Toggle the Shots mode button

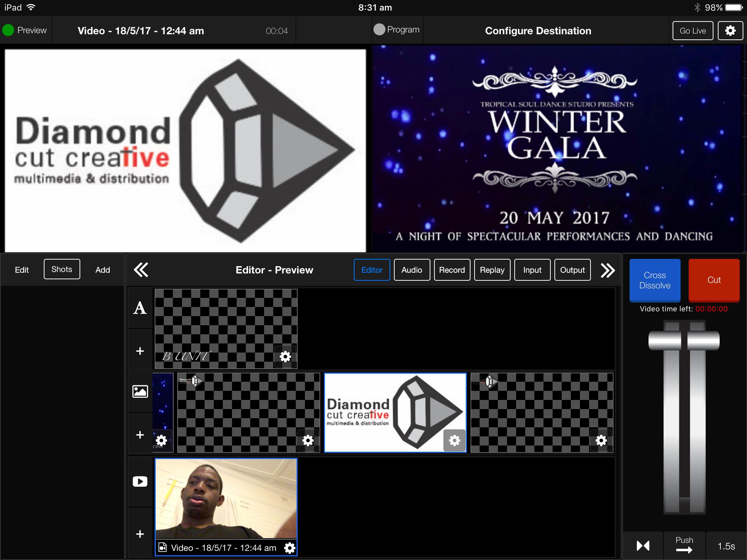click(x=62, y=269)
